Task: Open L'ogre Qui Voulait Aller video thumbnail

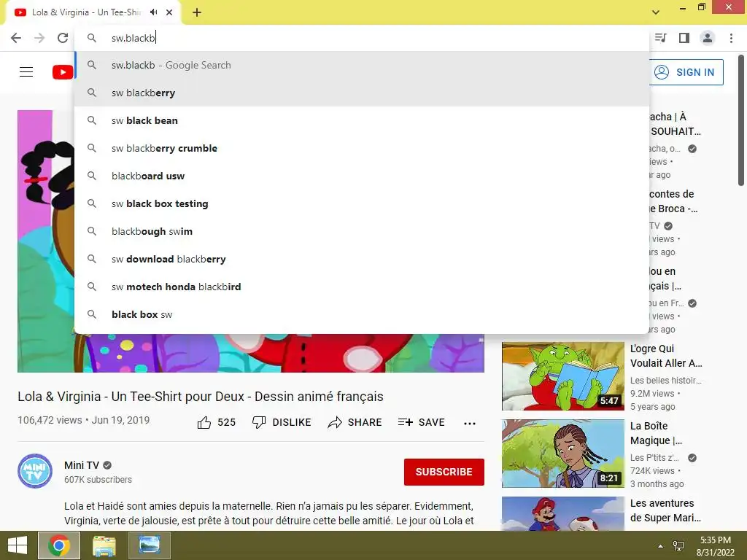Action: click(563, 376)
